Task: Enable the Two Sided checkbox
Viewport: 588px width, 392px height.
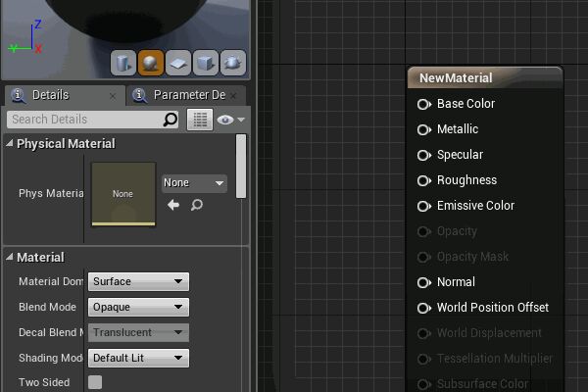Action: pos(95,382)
